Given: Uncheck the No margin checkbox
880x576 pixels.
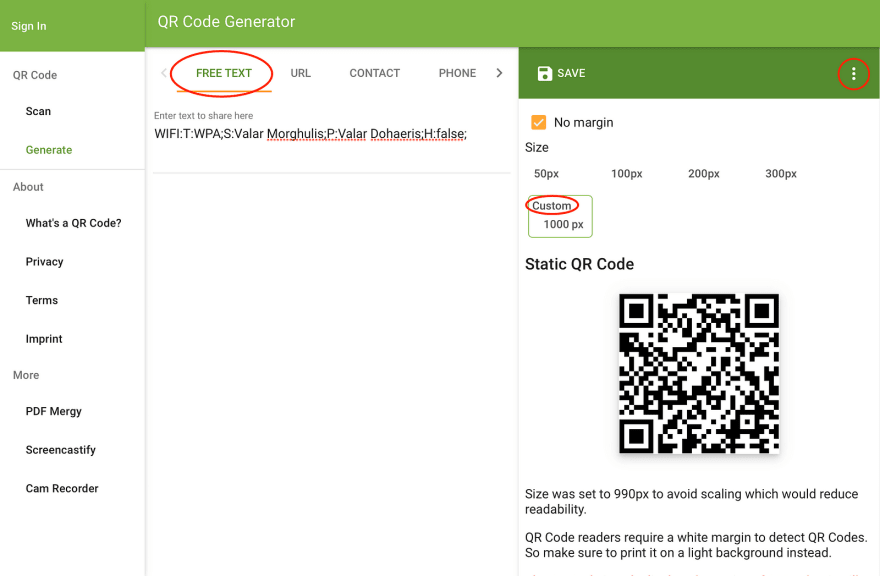Looking at the screenshot, I should (x=538, y=122).
